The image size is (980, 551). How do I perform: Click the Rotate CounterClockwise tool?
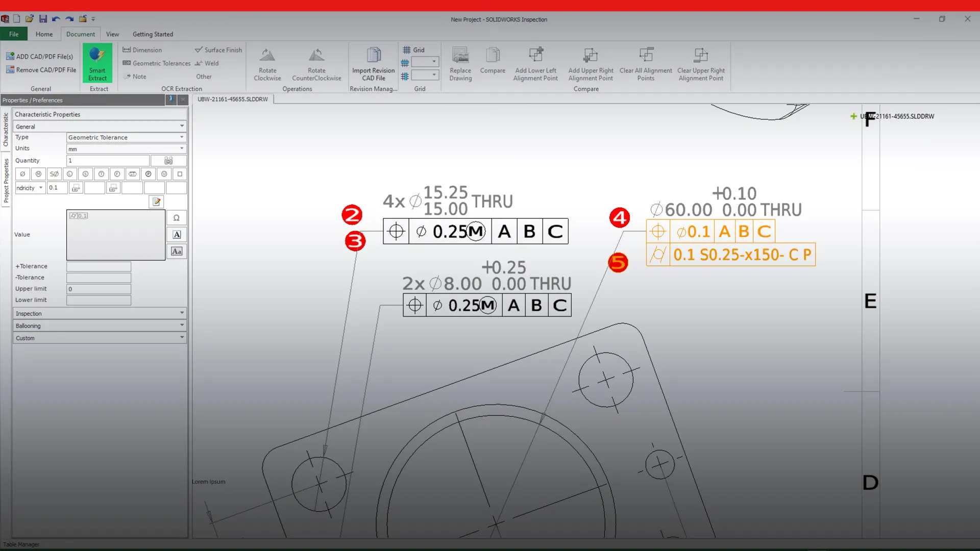click(316, 63)
